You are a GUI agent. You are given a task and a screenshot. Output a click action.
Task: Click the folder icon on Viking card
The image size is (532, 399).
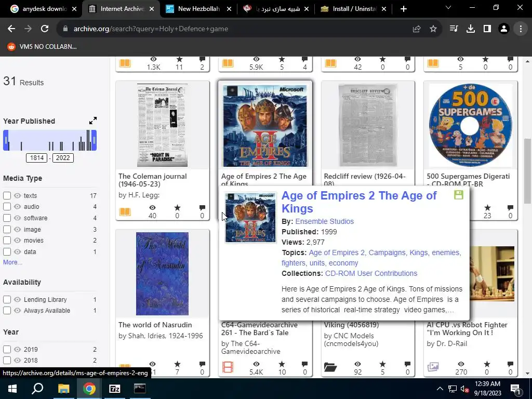pos(330,367)
